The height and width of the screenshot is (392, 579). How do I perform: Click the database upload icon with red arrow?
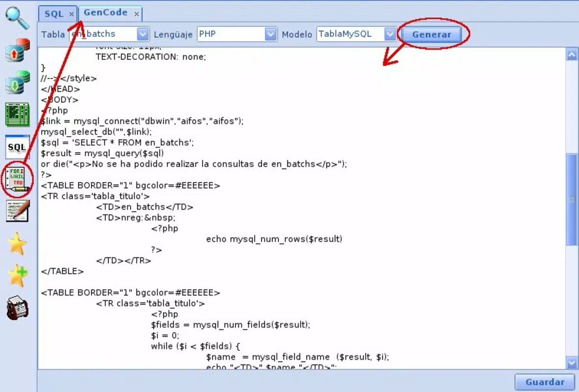17,50
